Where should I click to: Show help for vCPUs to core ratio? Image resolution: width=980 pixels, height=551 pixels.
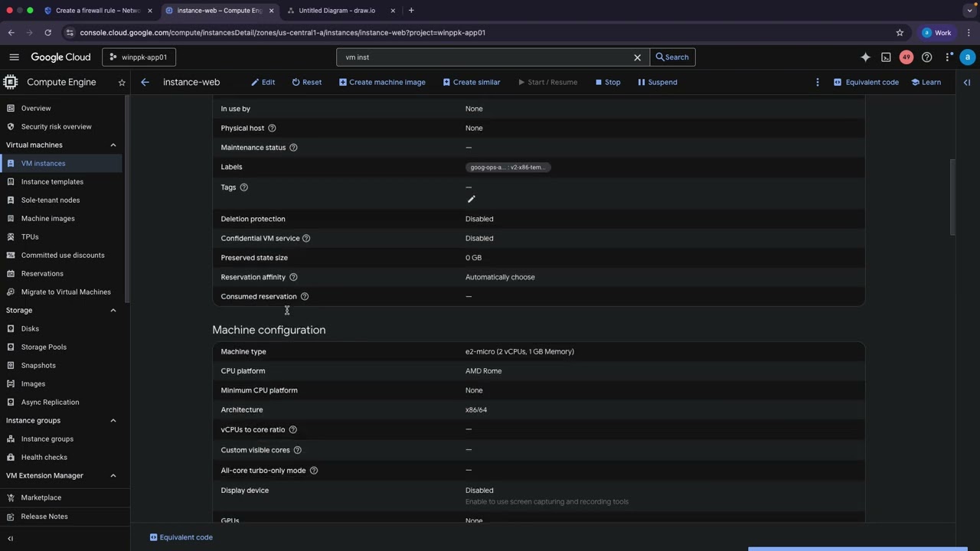[292, 430]
